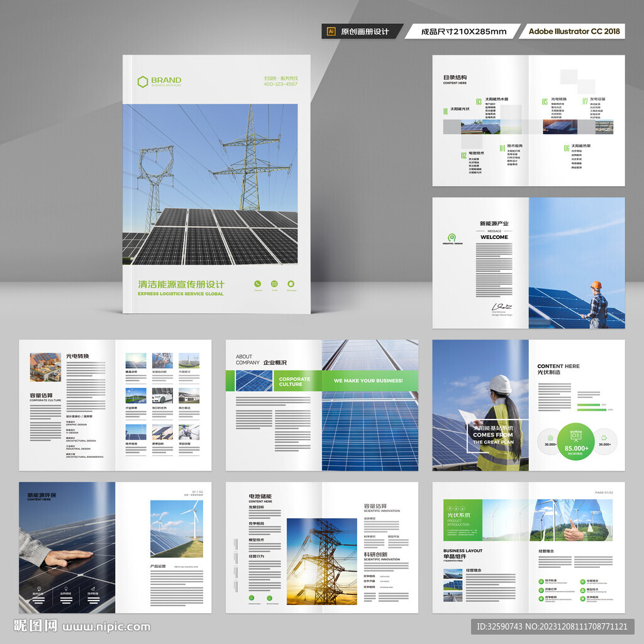Click contents entry 04 技术服务
Viewport: 644px width, 644px height.
click(x=511, y=147)
